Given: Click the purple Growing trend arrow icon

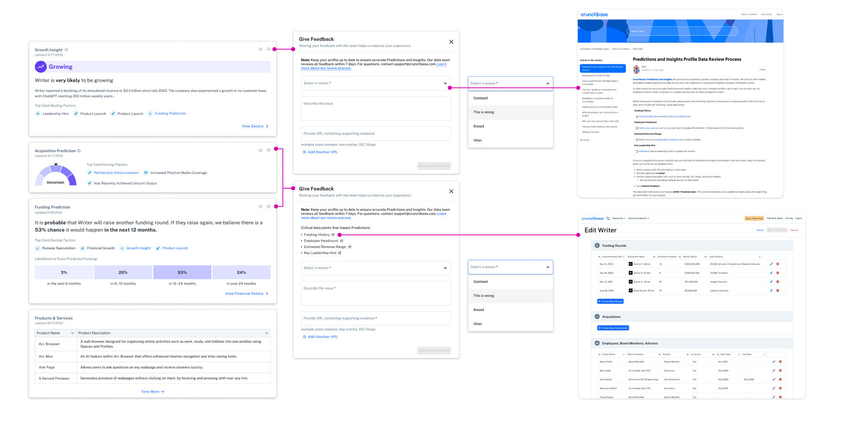Looking at the screenshot, I should 41,67.
